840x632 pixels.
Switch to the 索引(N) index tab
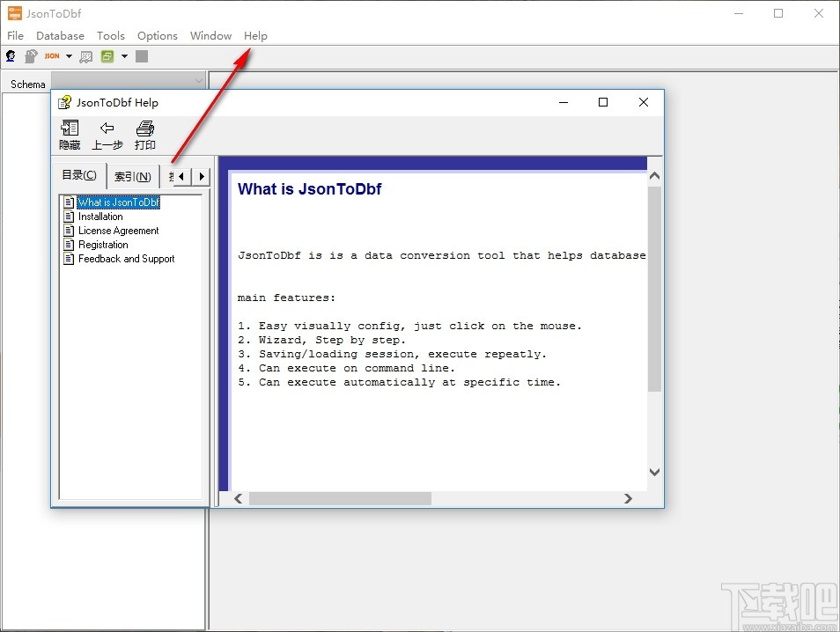point(133,177)
